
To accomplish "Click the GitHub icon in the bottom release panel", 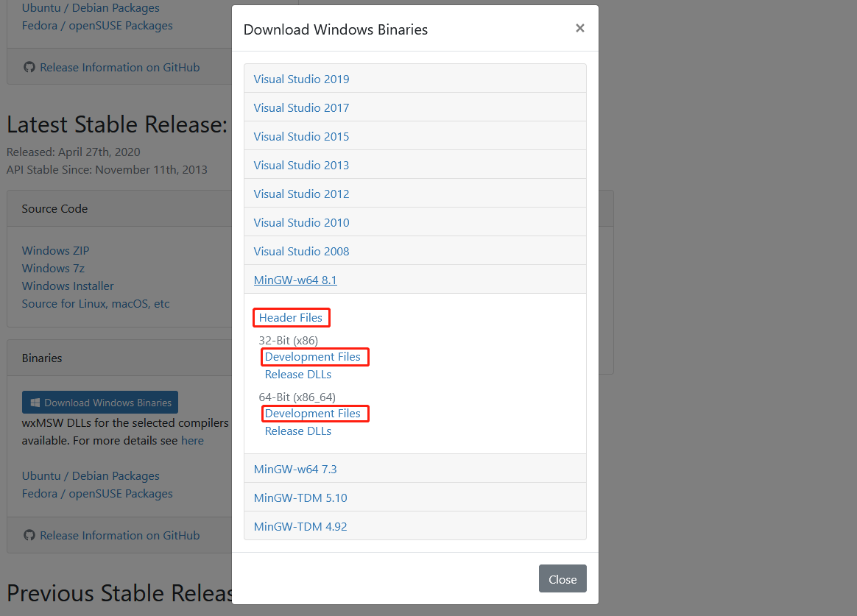I will click(29, 535).
